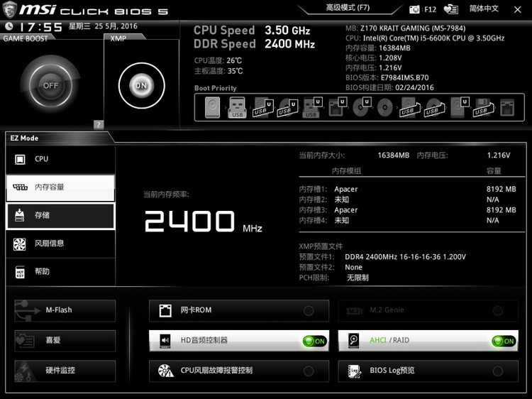Click 预置文件1 DDR4 2400MHz 16-16-16-36 profile
The height and width of the screenshot is (399, 532).
[x=382, y=257]
